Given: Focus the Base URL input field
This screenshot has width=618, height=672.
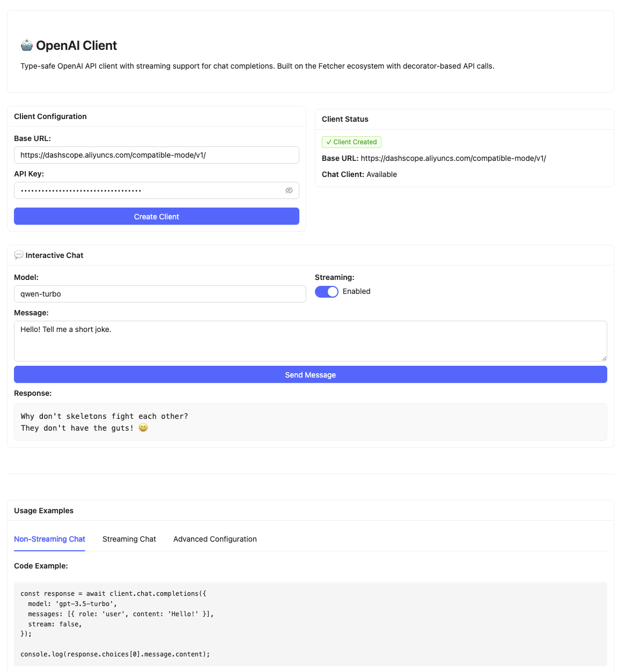Looking at the screenshot, I should tap(156, 155).
